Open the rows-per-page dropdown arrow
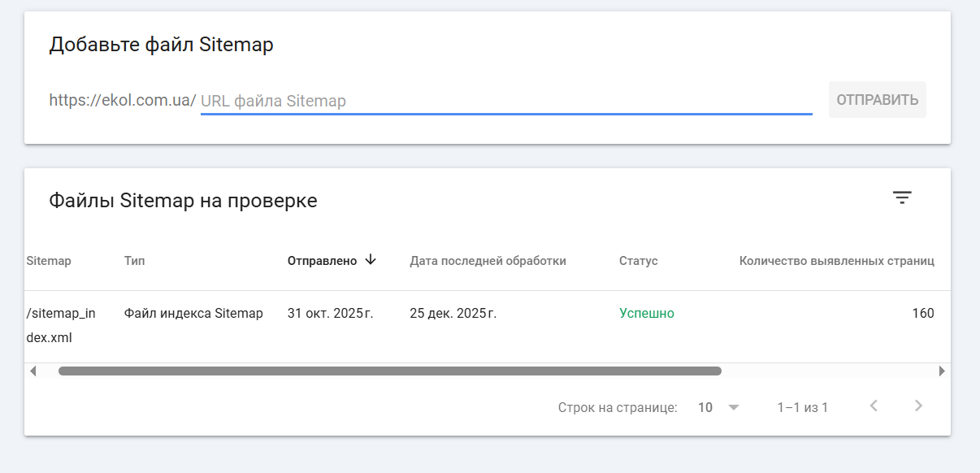This screenshot has height=473, width=980. pyautogui.click(x=734, y=407)
